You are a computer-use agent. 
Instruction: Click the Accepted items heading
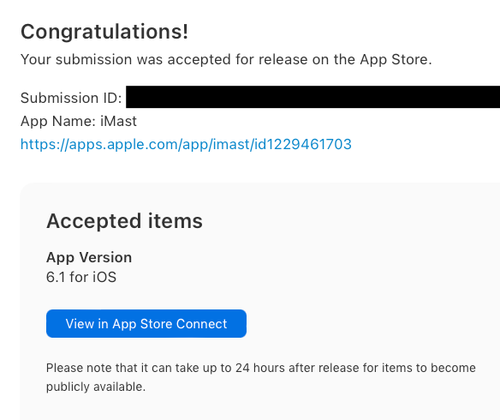pyautogui.click(x=124, y=221)
